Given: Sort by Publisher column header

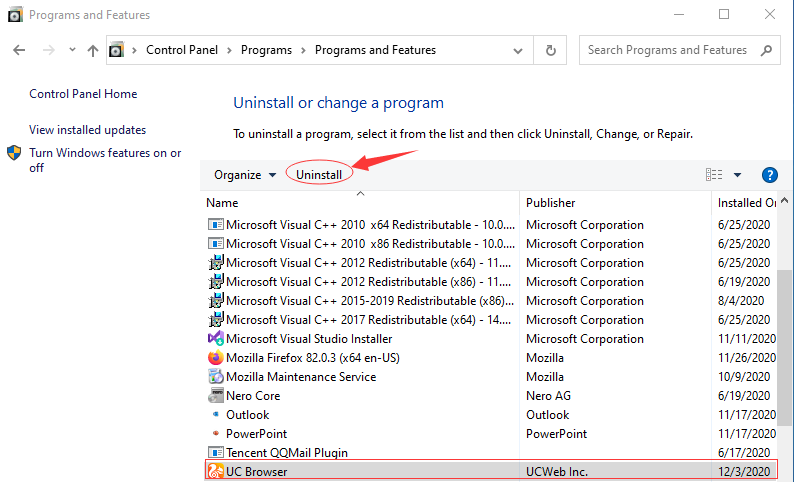Looking at the screenshot, I should point(550,203).
